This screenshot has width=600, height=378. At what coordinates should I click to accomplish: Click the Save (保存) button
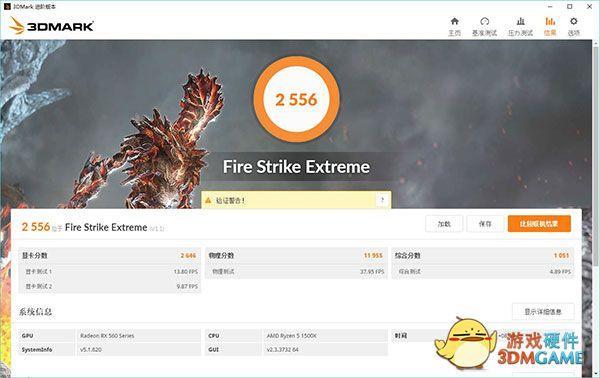pyautogui.click(x=485, y=224)
